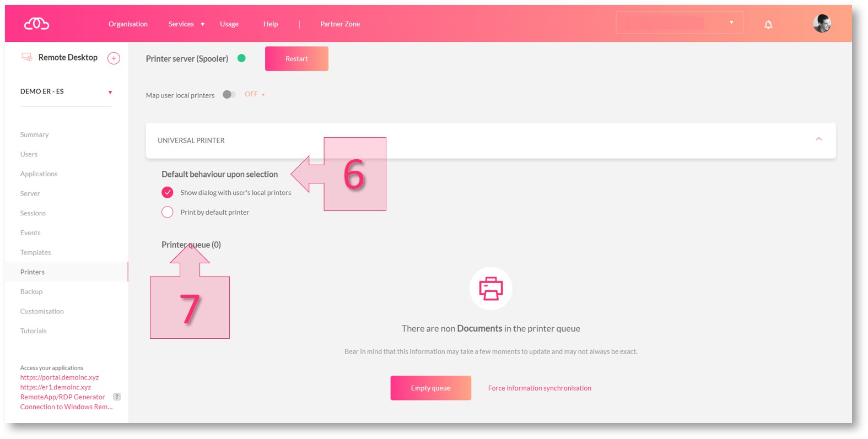Image resolution: width=868 pixels, height=439 pixels.
Task: Select Printers in sidebar
Action: point(33,272)
